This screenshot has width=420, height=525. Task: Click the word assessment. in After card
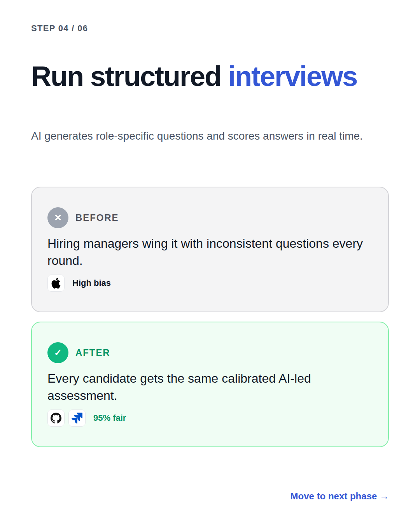[82, 396]
